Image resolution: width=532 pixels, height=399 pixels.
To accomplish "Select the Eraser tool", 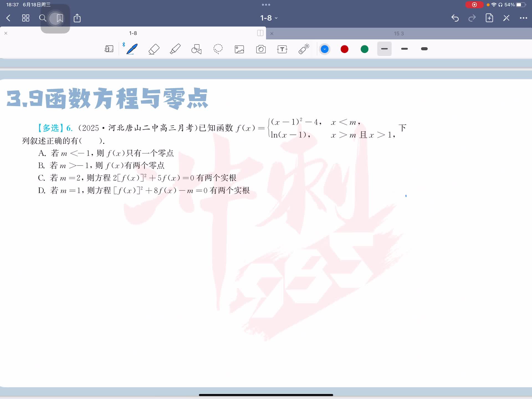I will coord(154,49).
